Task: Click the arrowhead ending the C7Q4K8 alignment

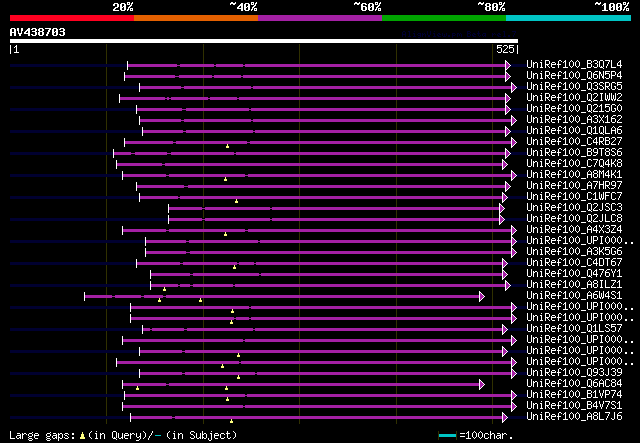Action: point(504,164)
